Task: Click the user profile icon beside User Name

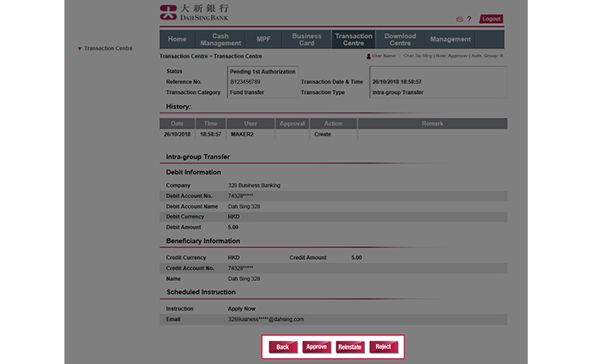Action: (369, 56)
